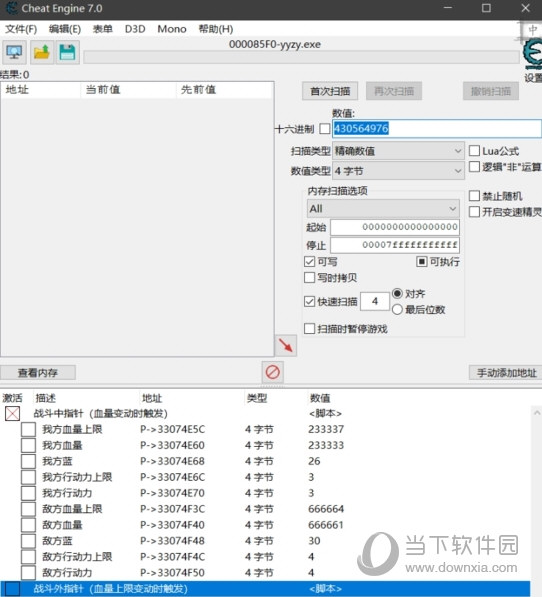Click Cheat Engine title bar icon

point(11,8)
